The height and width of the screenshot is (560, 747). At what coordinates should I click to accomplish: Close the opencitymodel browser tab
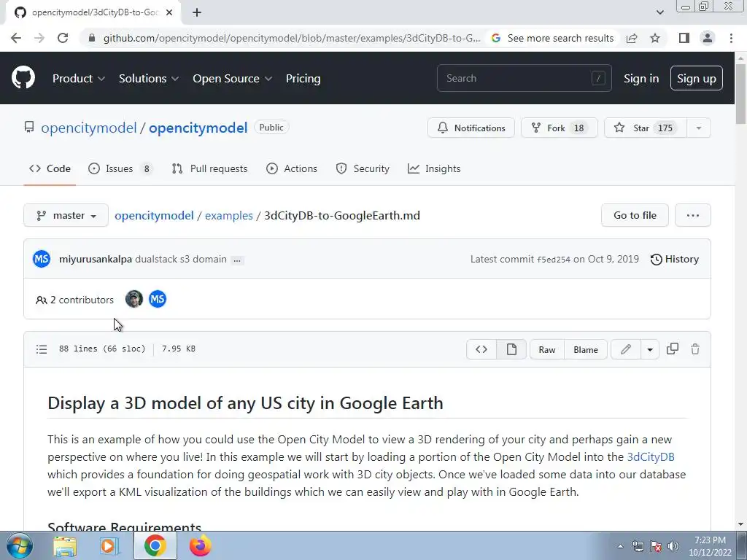169,12
